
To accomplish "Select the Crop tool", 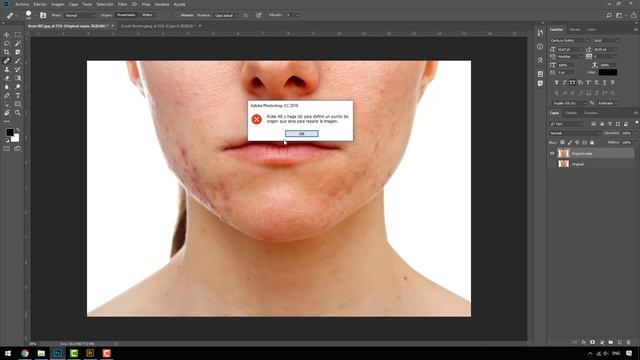I will point(7,52).
